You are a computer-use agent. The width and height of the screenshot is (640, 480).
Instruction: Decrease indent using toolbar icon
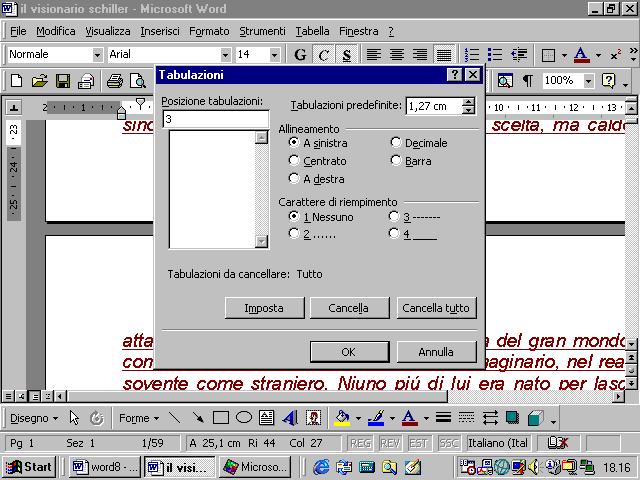(519, 54)
